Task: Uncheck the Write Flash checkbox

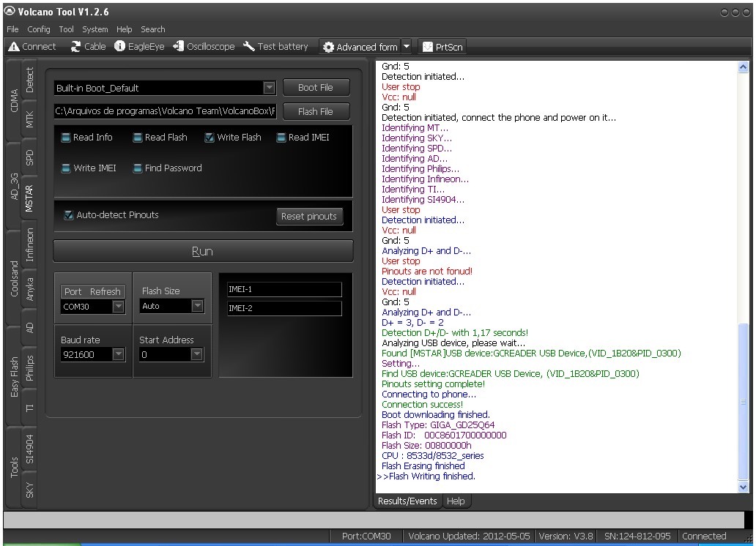Action: coord(210,138)
